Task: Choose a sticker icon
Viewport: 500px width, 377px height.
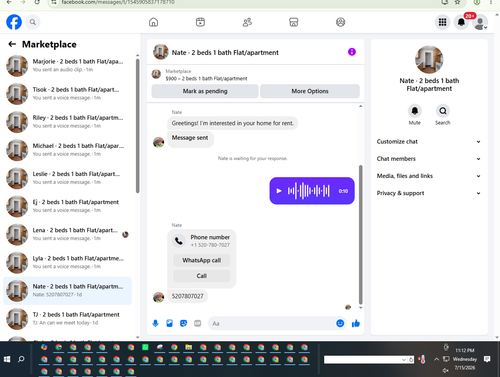Action: coord(183,323)
